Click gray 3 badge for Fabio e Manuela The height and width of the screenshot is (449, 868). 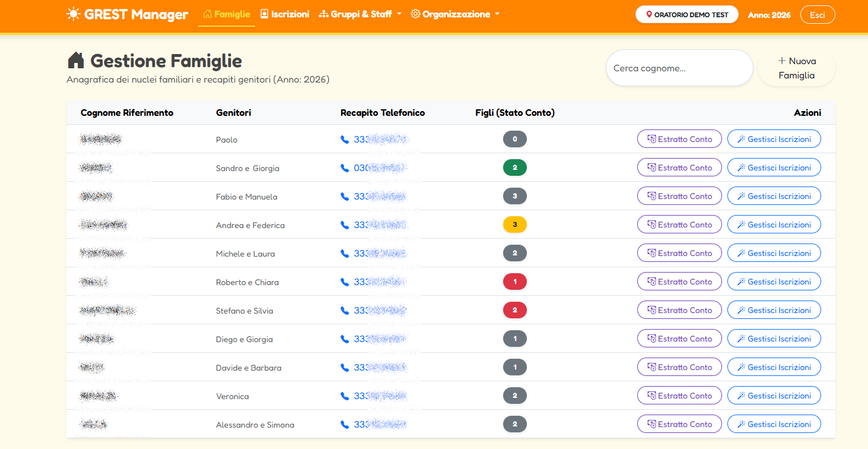[515, 196]
